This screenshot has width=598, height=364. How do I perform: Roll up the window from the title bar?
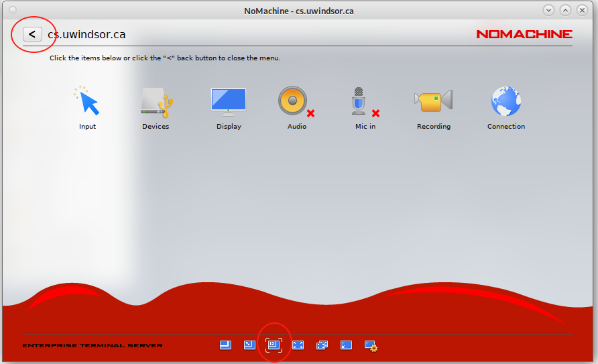click(548, 10)
